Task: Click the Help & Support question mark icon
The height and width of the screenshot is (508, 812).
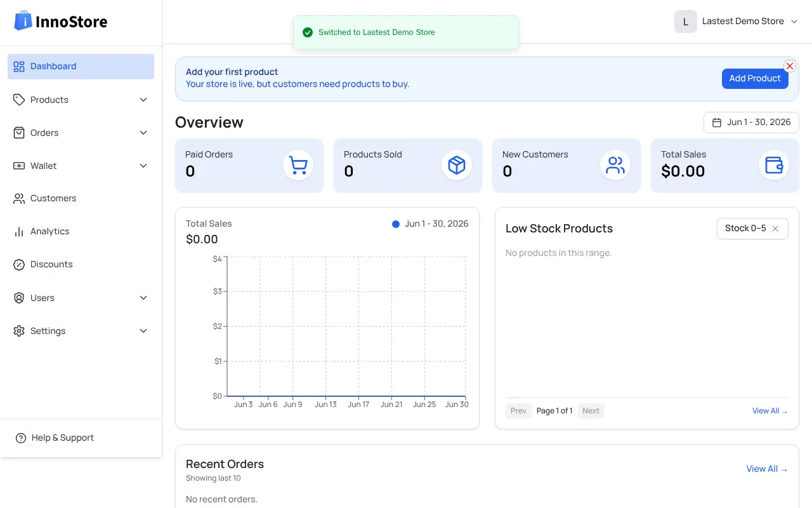Action: (x=21, y=438)
